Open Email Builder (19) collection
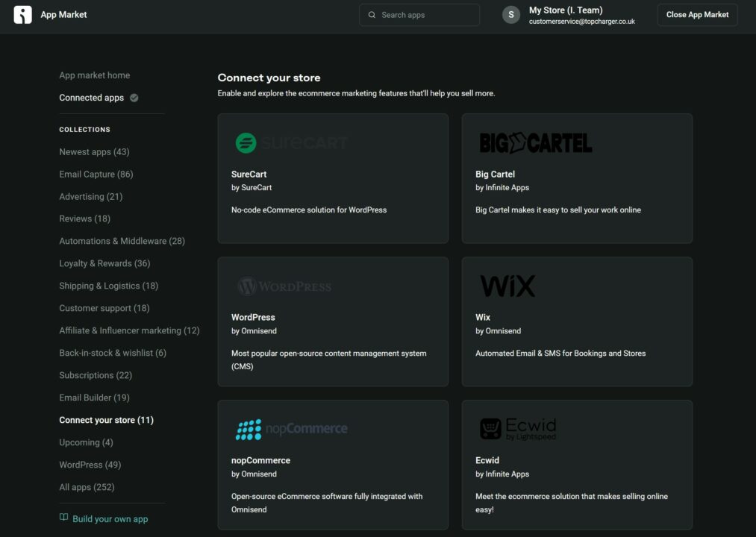The width and height of the screenshot is (756, 537). pyautogui.click(x=95, y=398)
